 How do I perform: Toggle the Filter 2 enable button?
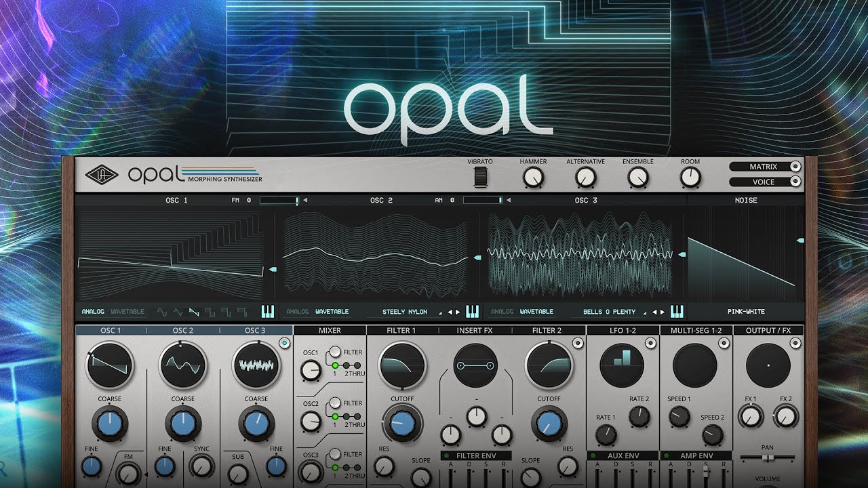577,344
